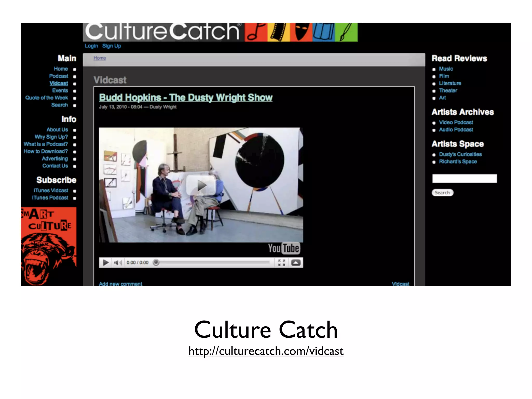532x399 pixels.
Task: Open the Sign Up link
Action: [112, 46]
